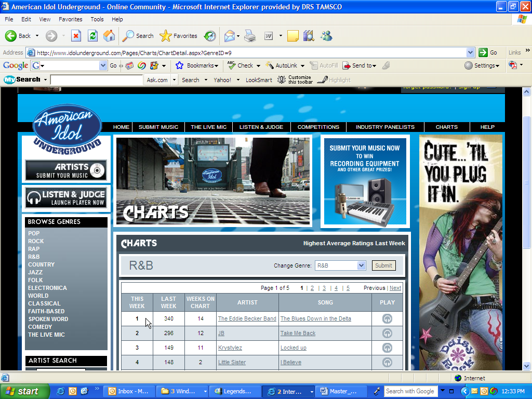This screenshot has width=532, height=399.
Task: Open the Address bar history dropdown
Action: click(470, 52)
